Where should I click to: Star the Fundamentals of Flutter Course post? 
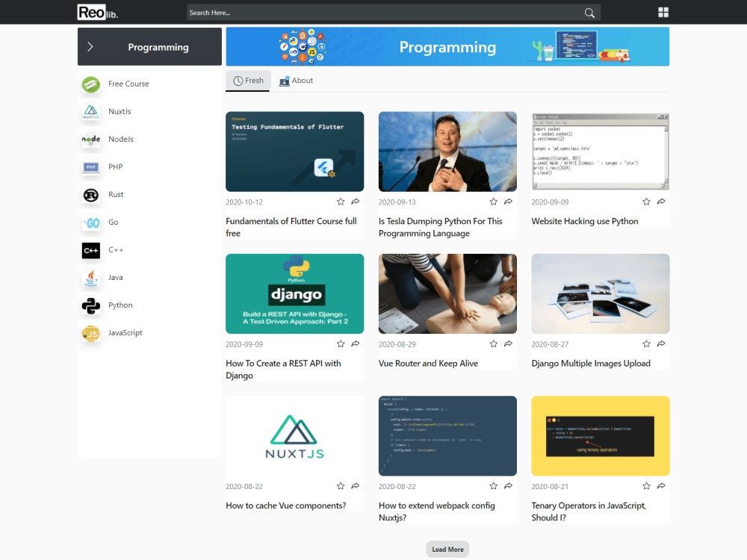click(341, 202)
